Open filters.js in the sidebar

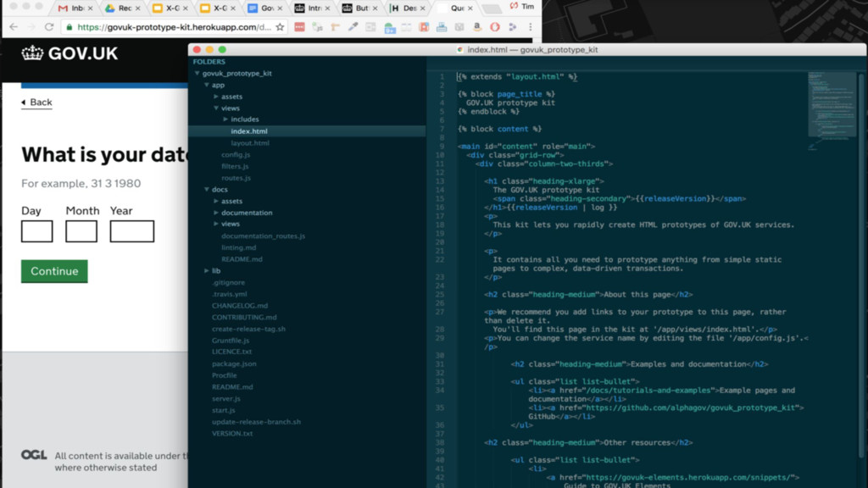tap(236, 166)
